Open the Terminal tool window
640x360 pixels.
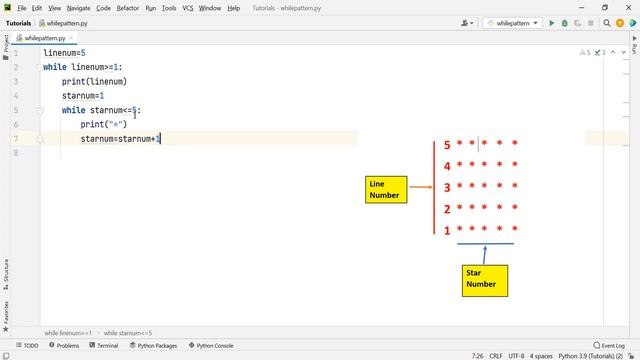104,345
